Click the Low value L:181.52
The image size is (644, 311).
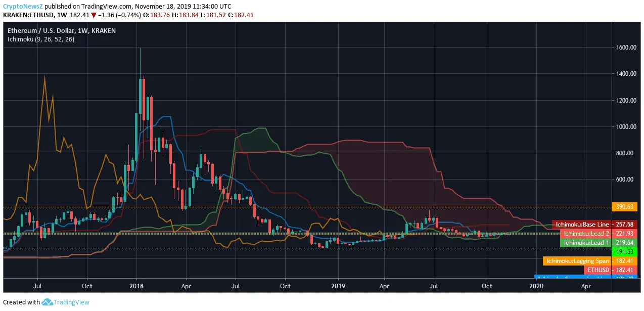coord(214,15)
